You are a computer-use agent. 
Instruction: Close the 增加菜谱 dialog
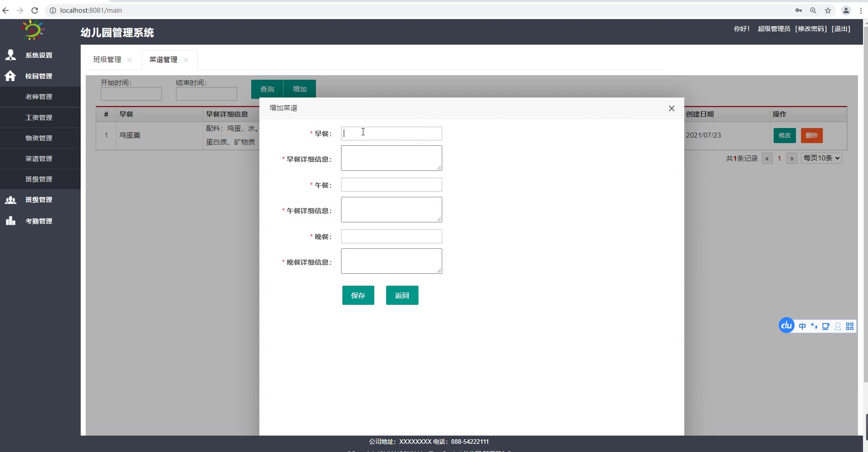(x=672, y=108)
